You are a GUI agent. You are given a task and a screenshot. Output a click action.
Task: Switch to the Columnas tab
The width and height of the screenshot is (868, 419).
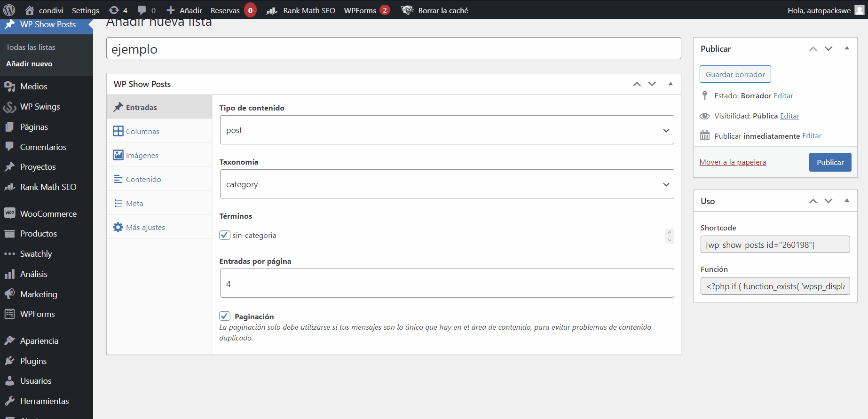pos(142,131)
